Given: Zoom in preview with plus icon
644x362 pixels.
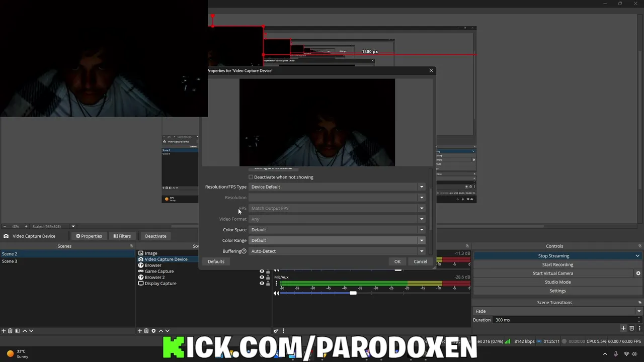Looking at the screenshot, I should coord(26,226).
